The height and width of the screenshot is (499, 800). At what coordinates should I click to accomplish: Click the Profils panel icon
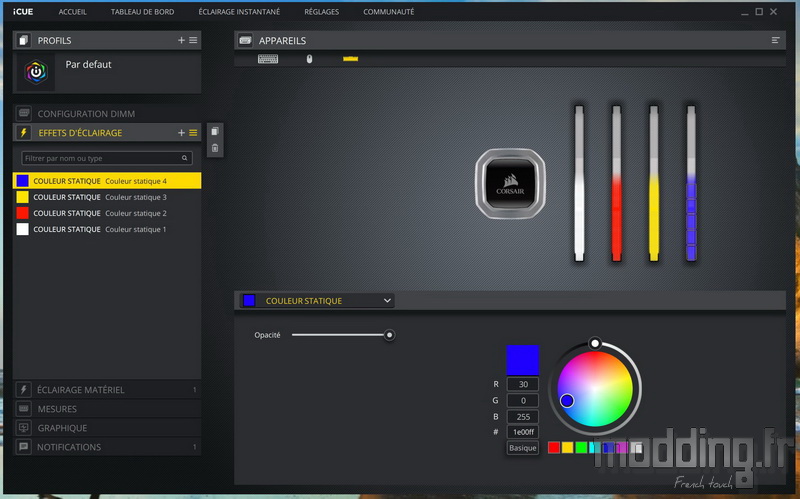(x=23, y=40)
